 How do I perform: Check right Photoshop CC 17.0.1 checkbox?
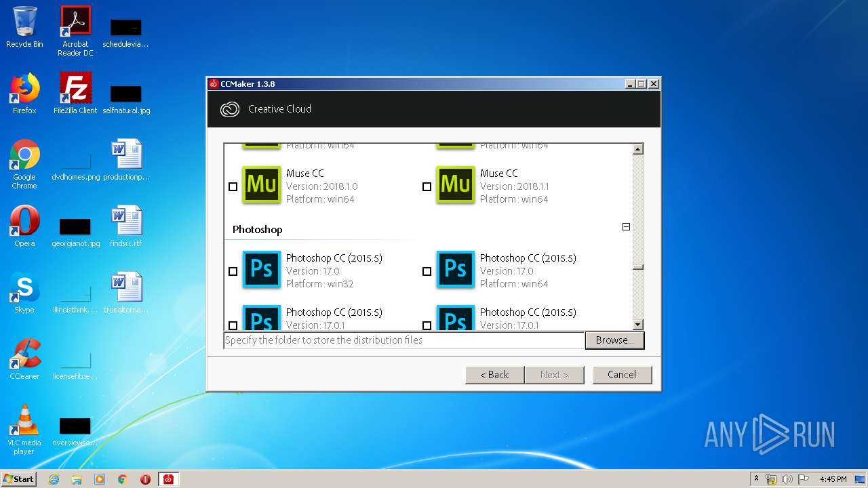[x=427, y=325]
